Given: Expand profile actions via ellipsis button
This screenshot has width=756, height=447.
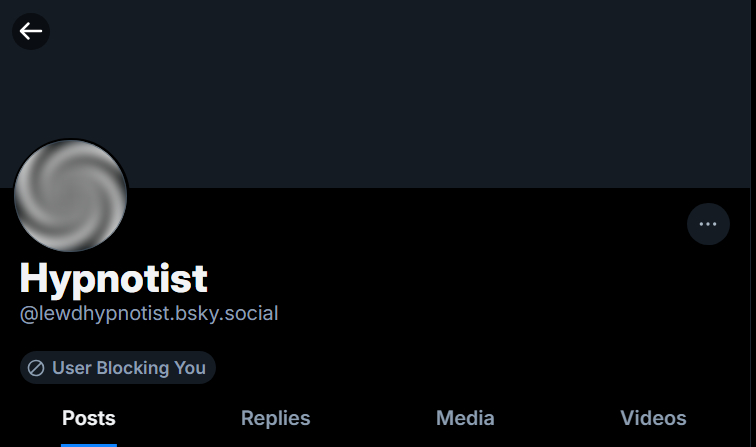Looking at the screenshot, I should (708, 224).
